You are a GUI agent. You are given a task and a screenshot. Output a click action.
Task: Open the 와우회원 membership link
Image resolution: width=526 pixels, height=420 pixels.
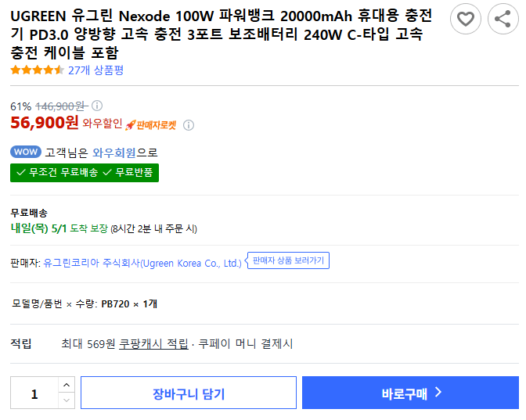point(113,153)
